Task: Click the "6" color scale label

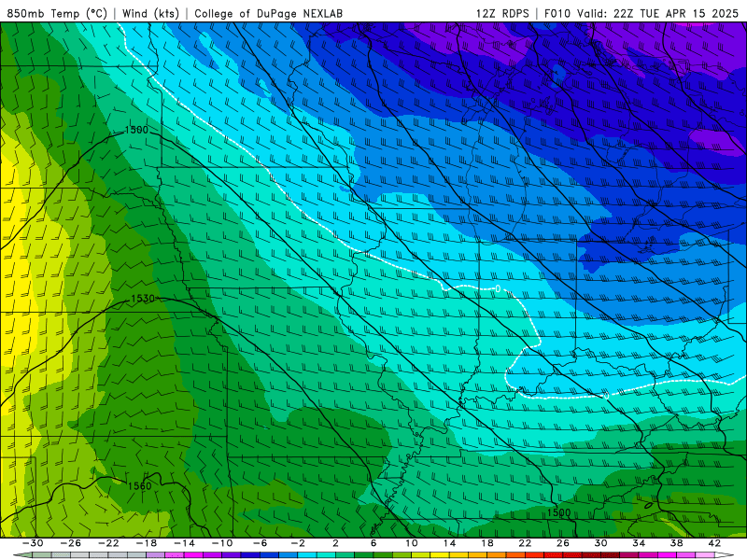Action: point(373,543)
